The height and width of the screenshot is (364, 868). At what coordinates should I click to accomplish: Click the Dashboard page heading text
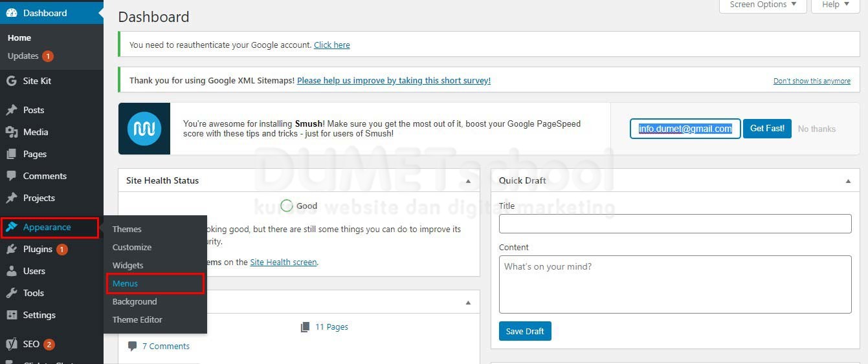pos(154,17)
